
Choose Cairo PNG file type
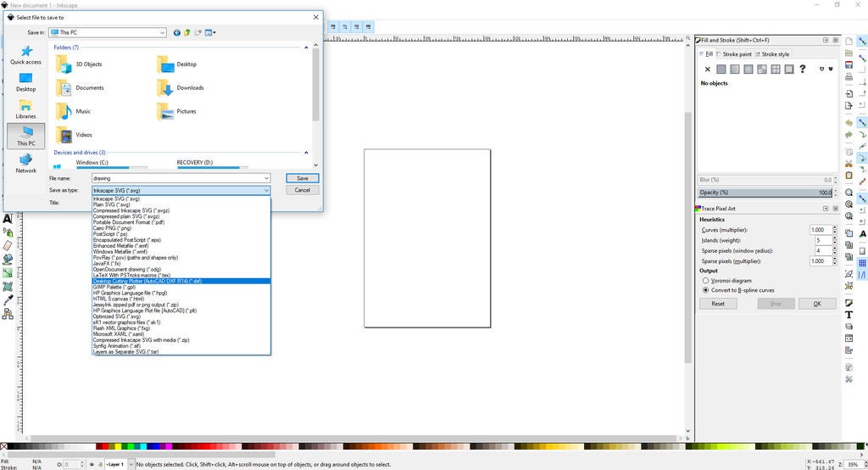[181, 228]
